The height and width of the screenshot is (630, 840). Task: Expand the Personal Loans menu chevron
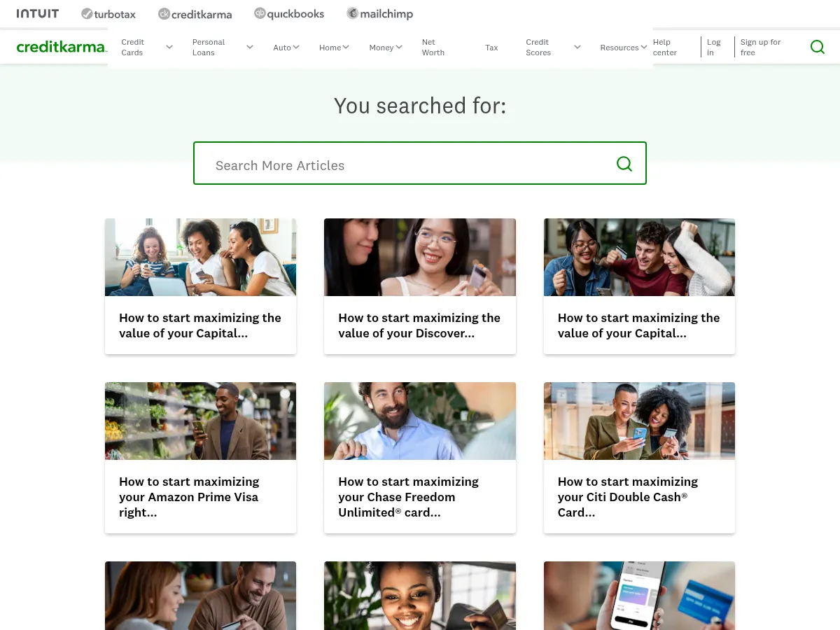pos(249,47)
